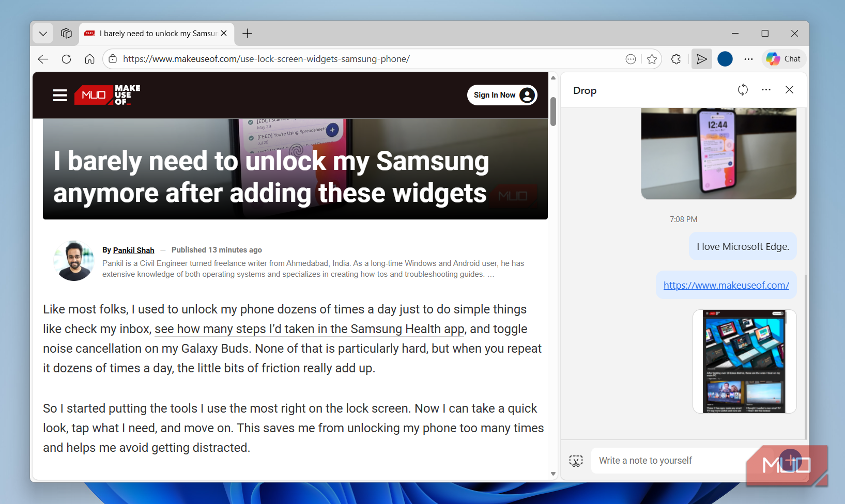Image resolution: width=845 pixels, height=504 pixels.
Task: Click the author's profile photo
Action: [74, 261]
